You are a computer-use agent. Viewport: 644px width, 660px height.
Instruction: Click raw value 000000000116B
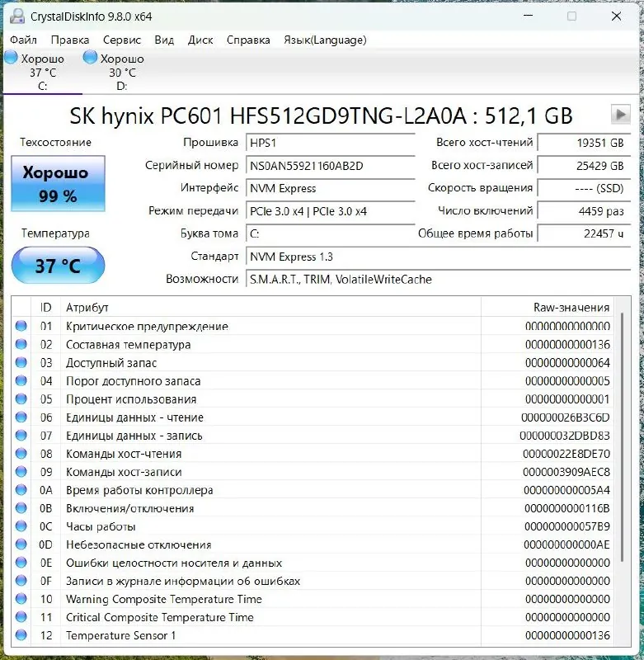(567, 508)
